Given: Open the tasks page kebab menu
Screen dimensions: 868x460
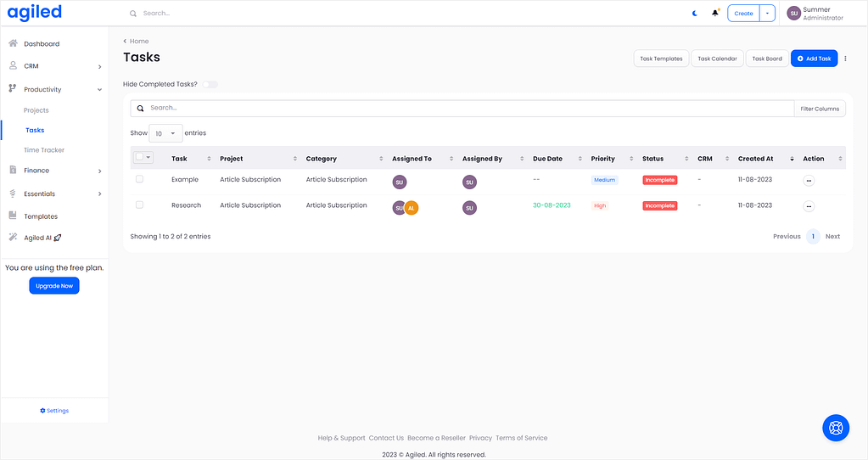Looking at the screenshot, I should (845, 58).
